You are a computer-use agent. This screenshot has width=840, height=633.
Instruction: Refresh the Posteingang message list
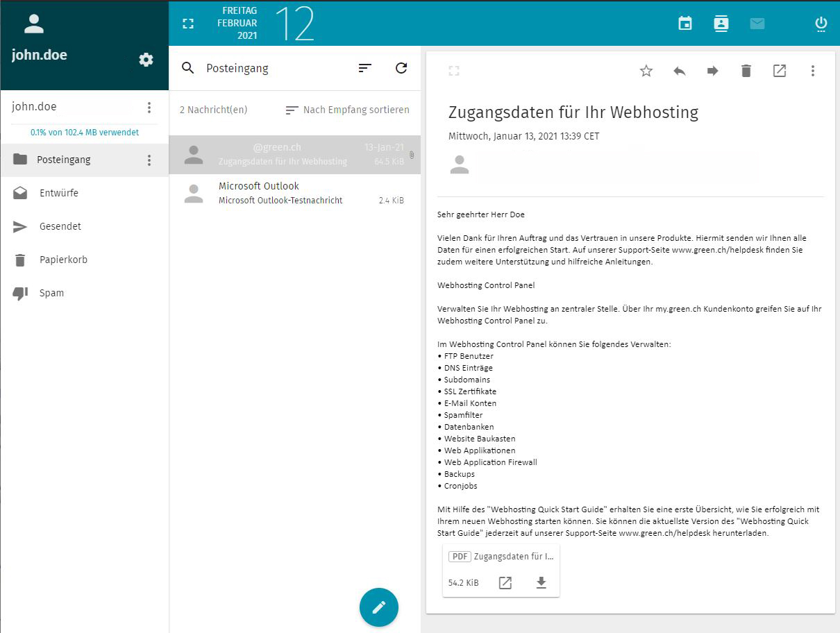pos(401,68)
